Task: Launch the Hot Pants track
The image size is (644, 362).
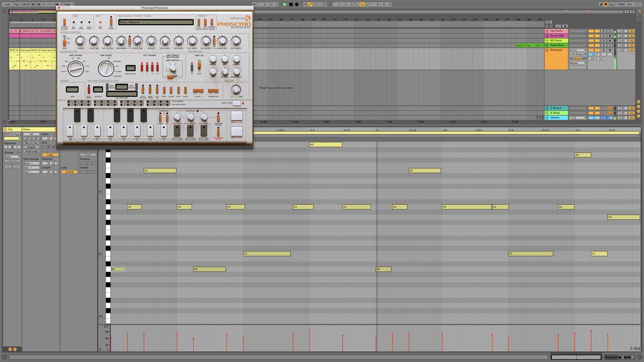Action: [547, 31]
